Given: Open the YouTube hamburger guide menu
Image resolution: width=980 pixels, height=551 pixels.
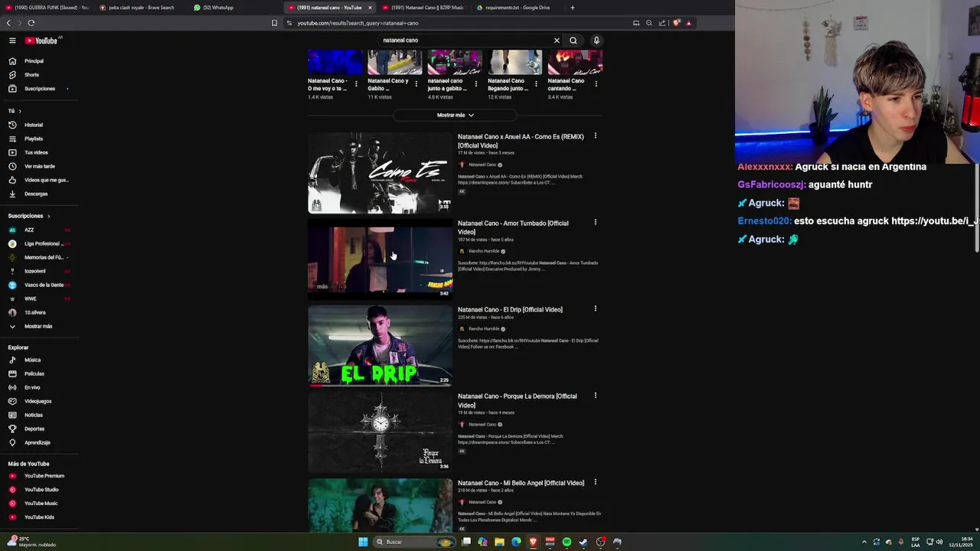Looking at the screenshot, I should click(x=12, y=41).
